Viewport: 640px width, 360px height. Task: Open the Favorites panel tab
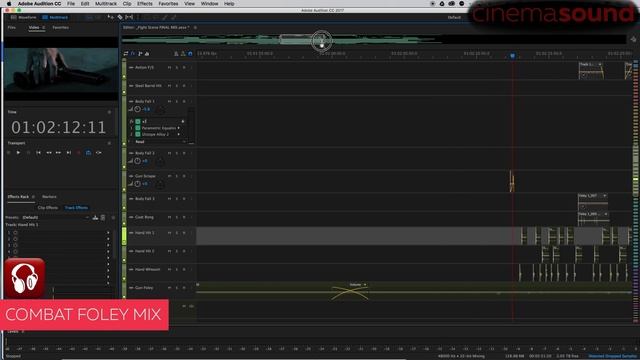[x=60, y=27]
